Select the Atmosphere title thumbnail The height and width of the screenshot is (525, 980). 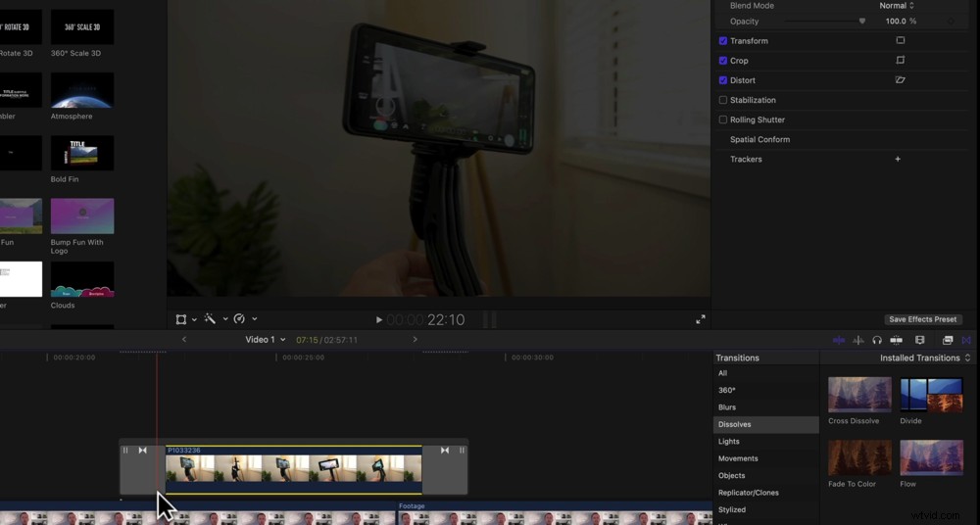tap(82, 90)
